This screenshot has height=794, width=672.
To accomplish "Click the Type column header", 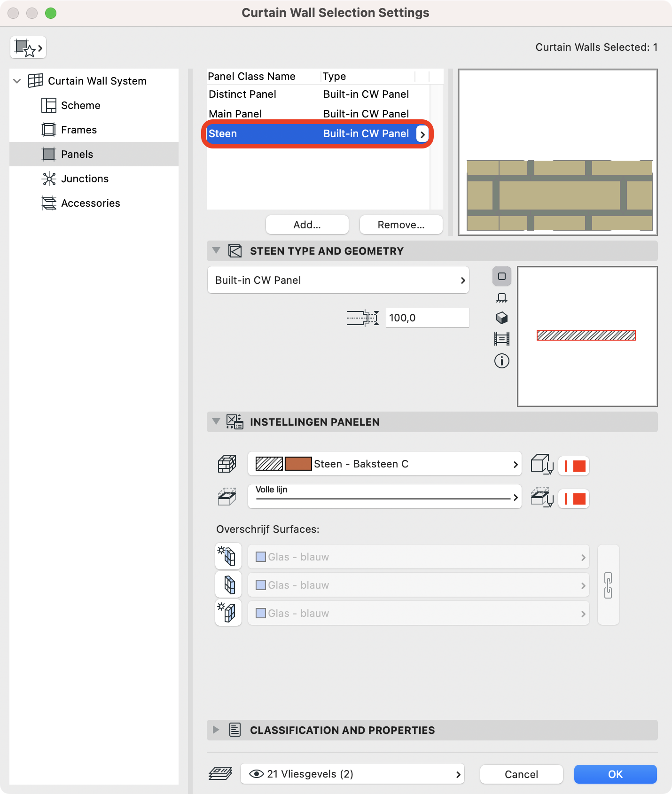I will [368, 76].
